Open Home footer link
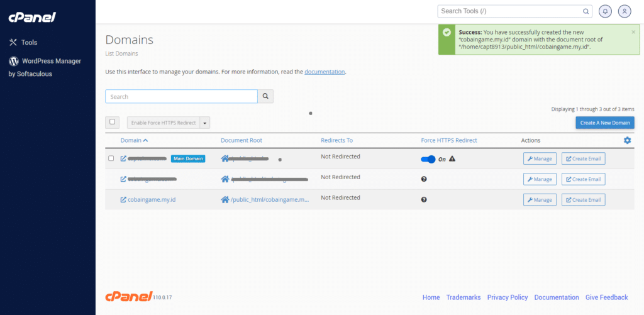The width and height of the screenshot is (644, 315). click(x=431, y=297)
